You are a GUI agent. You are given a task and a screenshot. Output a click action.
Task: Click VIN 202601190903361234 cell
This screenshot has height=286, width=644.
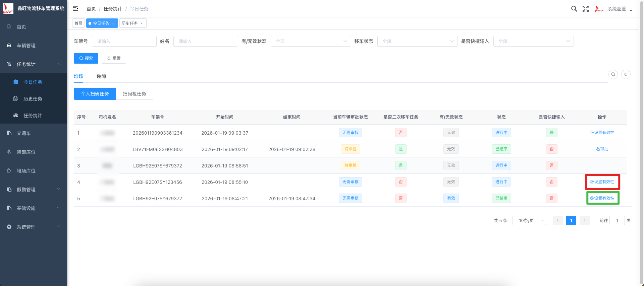coord(158,133)
